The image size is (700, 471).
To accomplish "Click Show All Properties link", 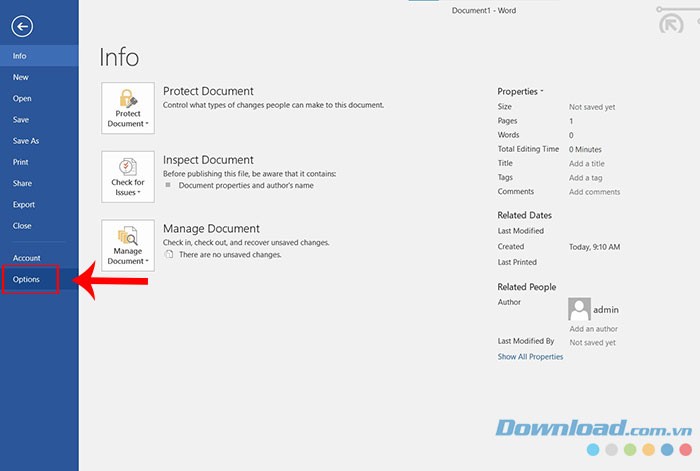I will point(530,356).
